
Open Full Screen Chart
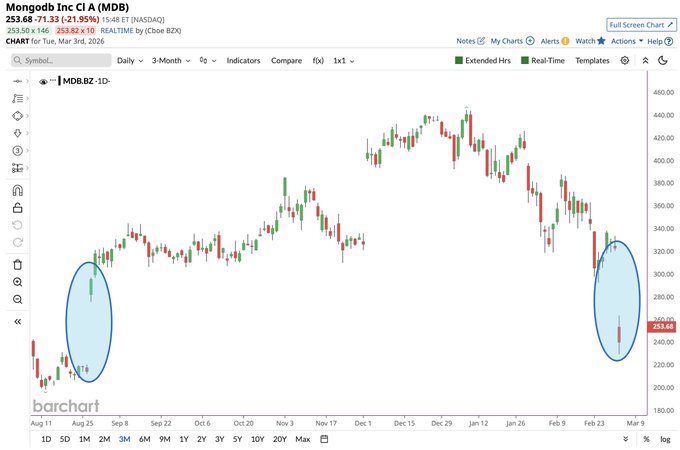pyautogui.click(x=641, y=25)
